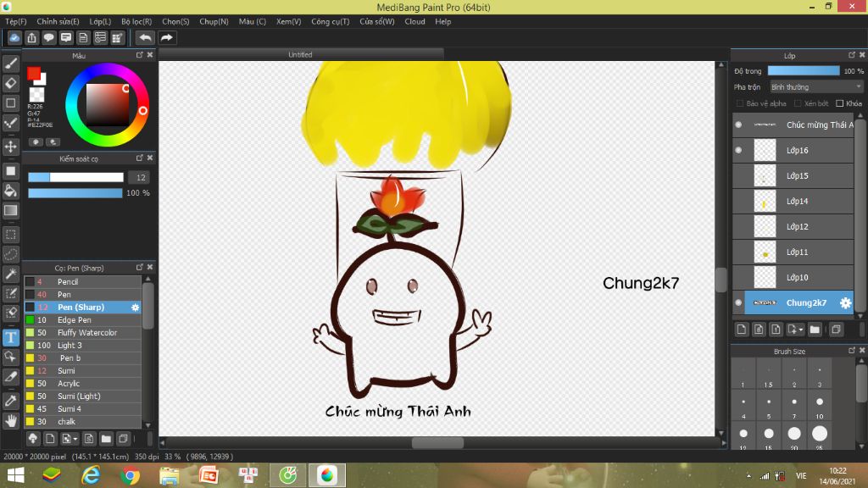
Task: Add a brush folder in the brush panel
Action: (106, 439)
